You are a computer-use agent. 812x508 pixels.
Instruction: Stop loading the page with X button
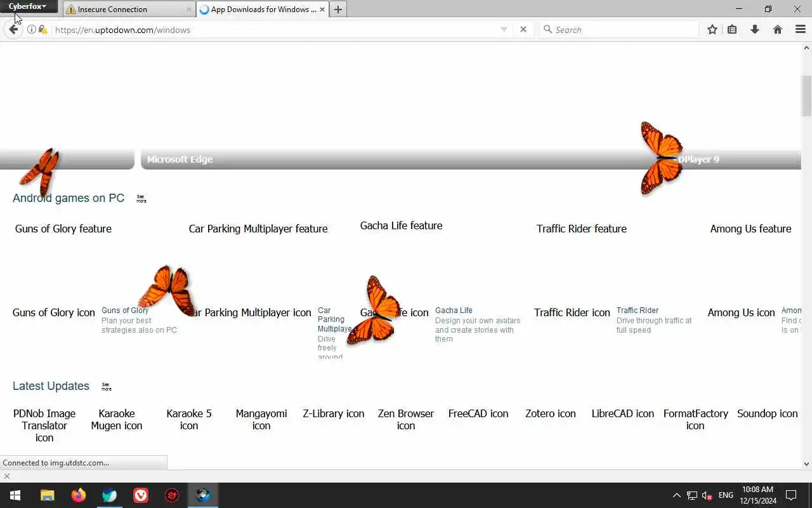[523, 29]
